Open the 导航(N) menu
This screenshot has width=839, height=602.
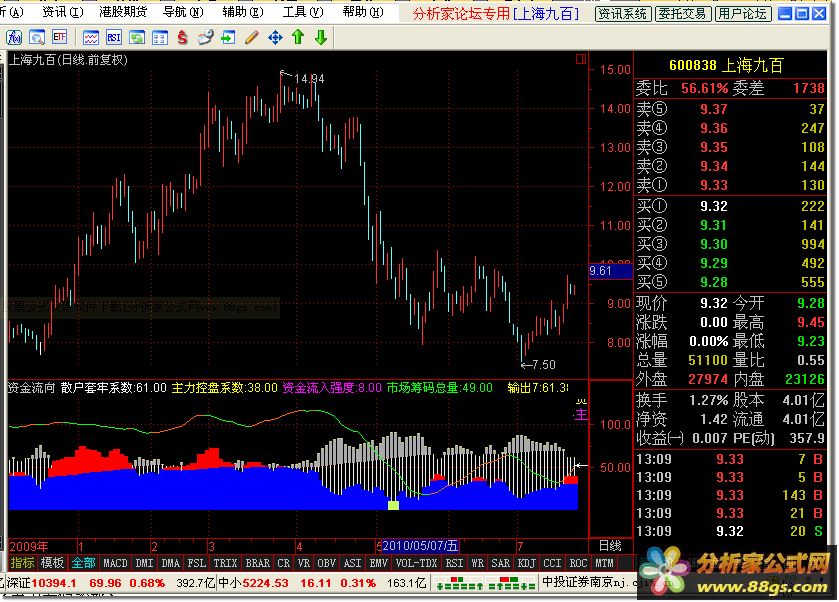183,12
